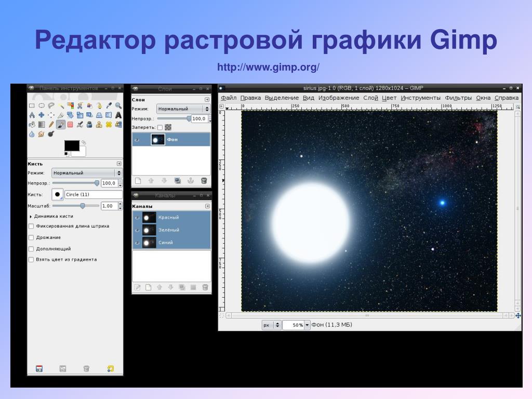This screenshot has width=532, height=399.
Task: Open the Изображение menu
Action: 339,98
